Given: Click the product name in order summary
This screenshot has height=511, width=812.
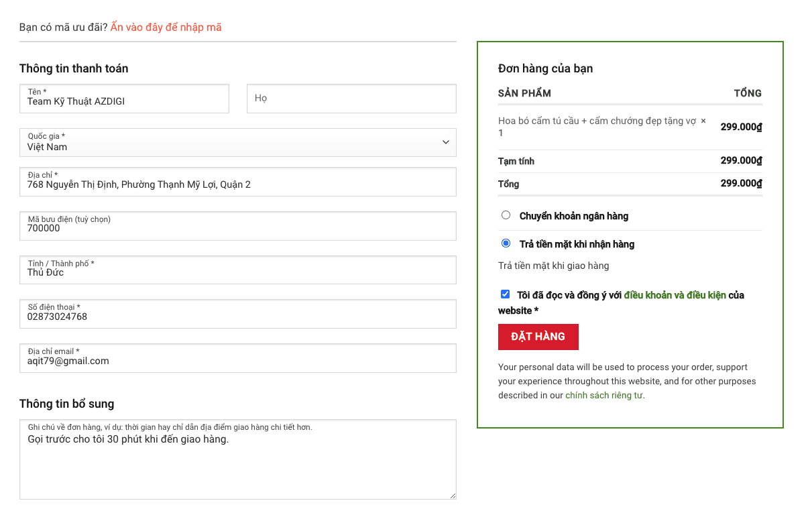Looking at the screenshot, I should click(597, 121).
